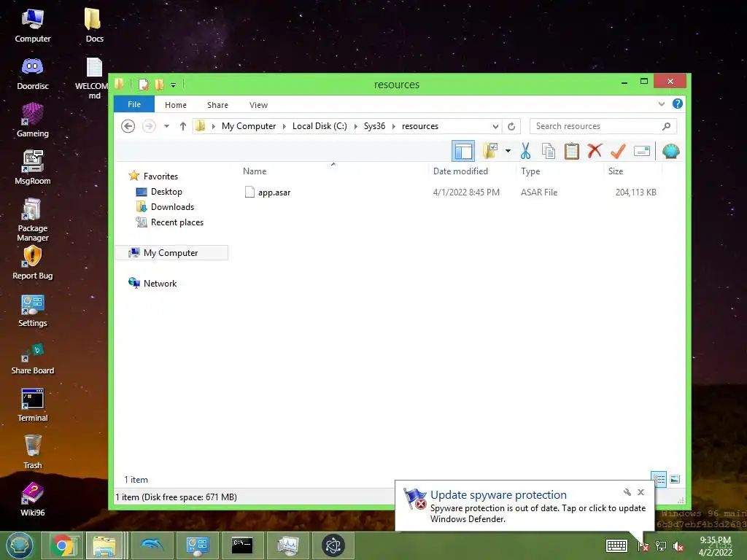
Task: Open Desktop in the navigation pane
Action: click(166, 192)
